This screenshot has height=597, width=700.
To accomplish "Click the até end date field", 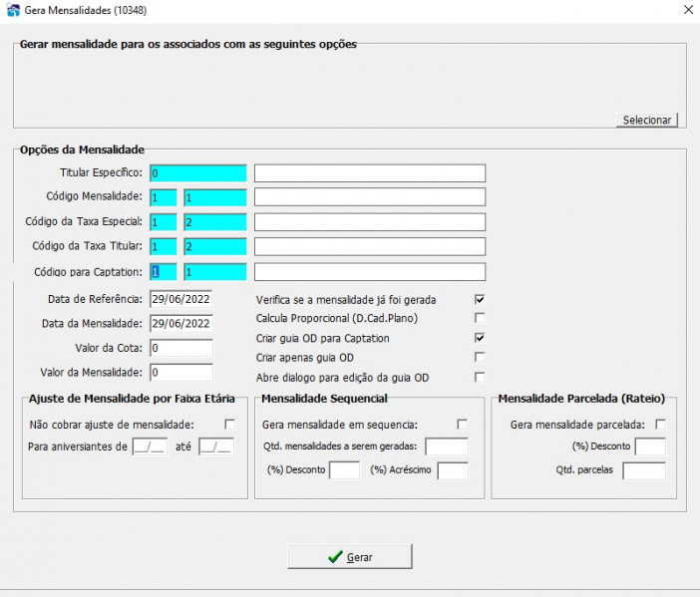I will 216,447.
